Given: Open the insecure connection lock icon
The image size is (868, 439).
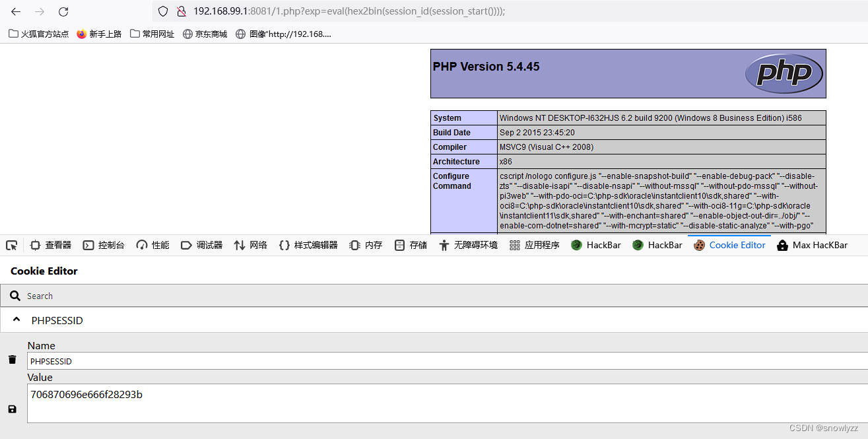Looking at the screenshot, I should (181, 11).
